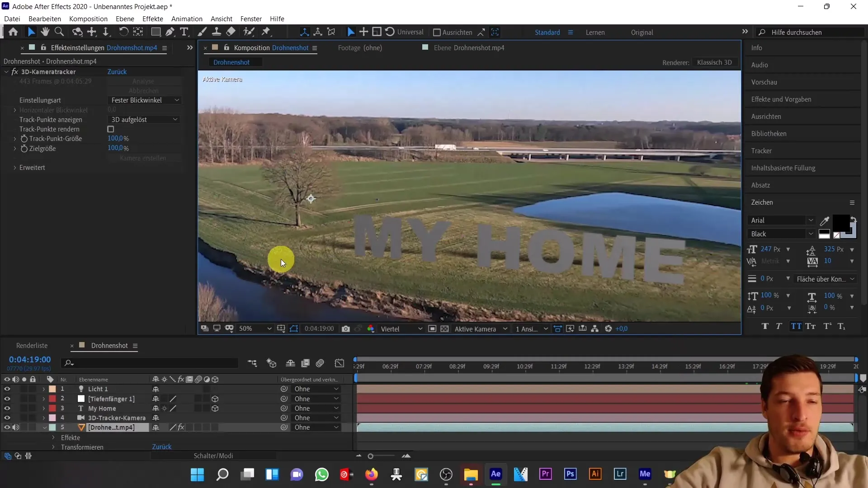This screenshot has height=488, width=868.
Task: Toggle visibility of layer 1 Licht 1
Action: click(x=7, y=389)
